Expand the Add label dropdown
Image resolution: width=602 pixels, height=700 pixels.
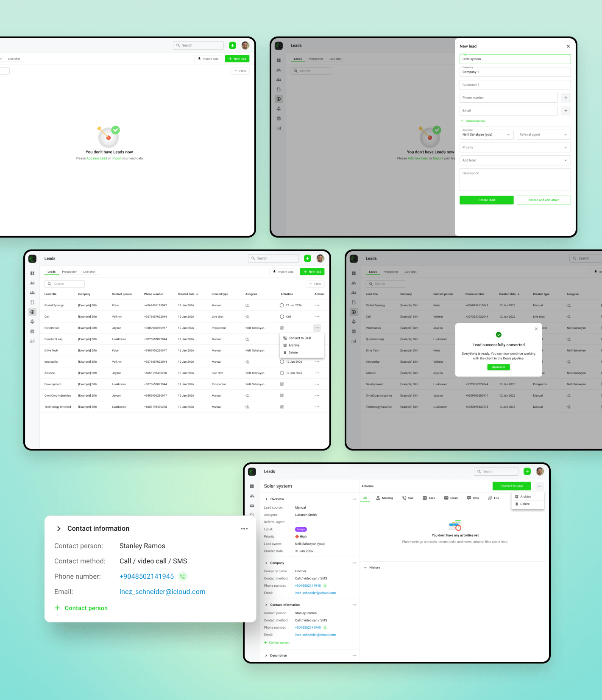tap(515, 160)
